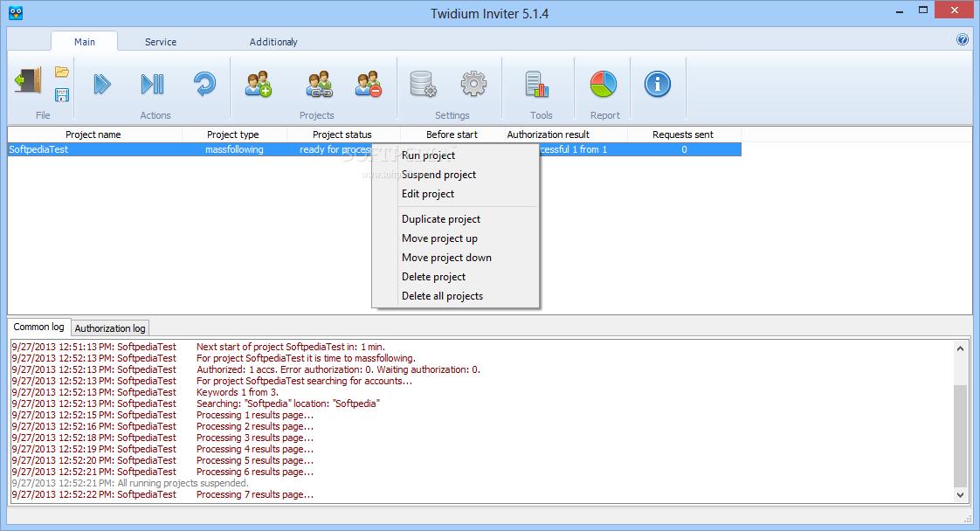Click the massfollowing project type cell
Screen dimensions: 980x531
[234, 149]
